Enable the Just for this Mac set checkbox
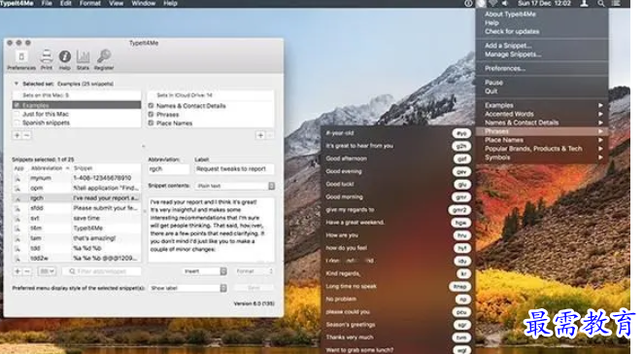The image size is (644, 354). click(x=17, y=114)
